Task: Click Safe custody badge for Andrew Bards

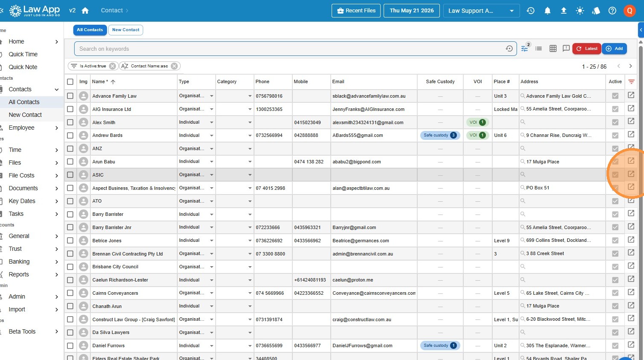Action: point(440,135)
